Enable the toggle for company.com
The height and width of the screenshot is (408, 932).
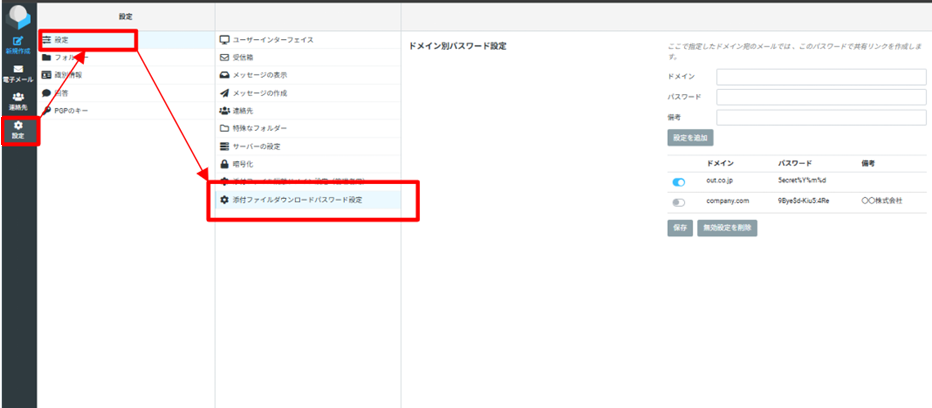(x=679, y=203)
